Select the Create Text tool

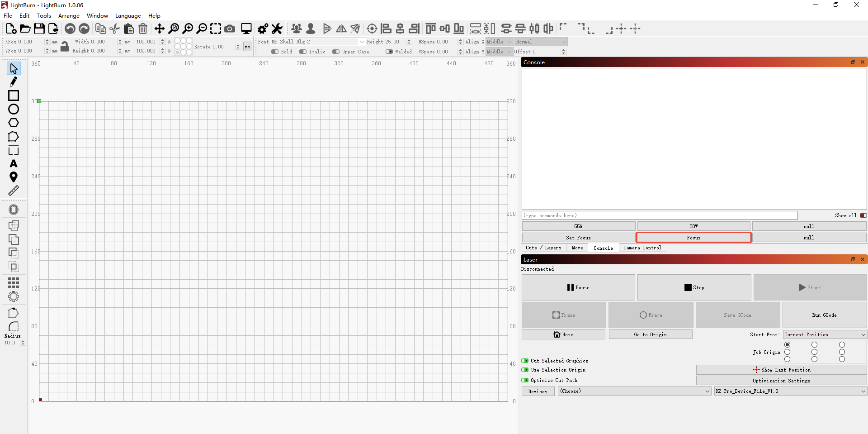(14, 163)
